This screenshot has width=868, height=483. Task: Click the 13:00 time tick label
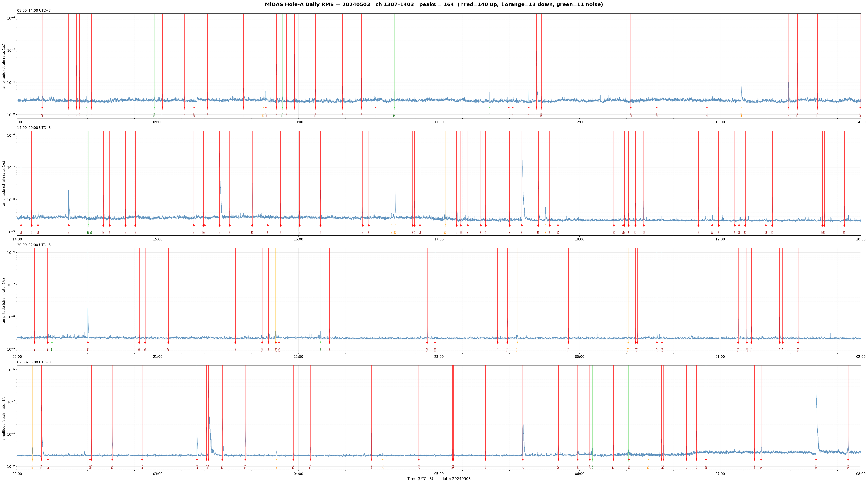pyautogui.click(x=720, y=122)
